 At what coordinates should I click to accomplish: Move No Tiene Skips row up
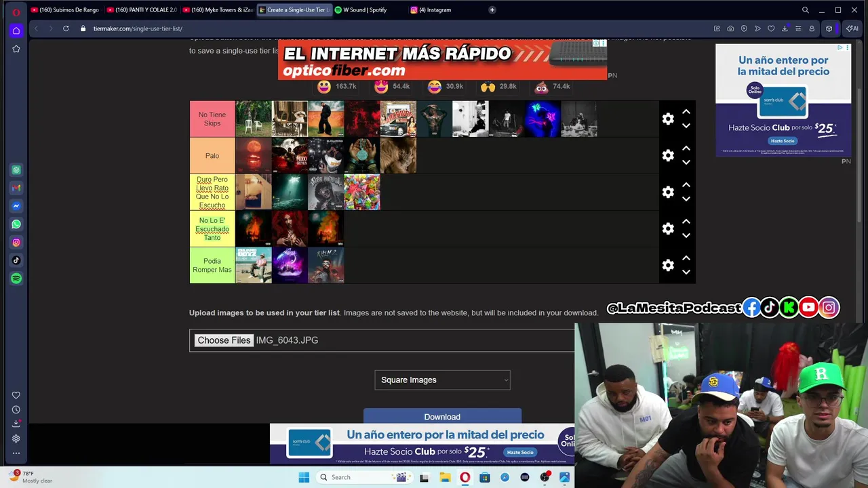686,112
